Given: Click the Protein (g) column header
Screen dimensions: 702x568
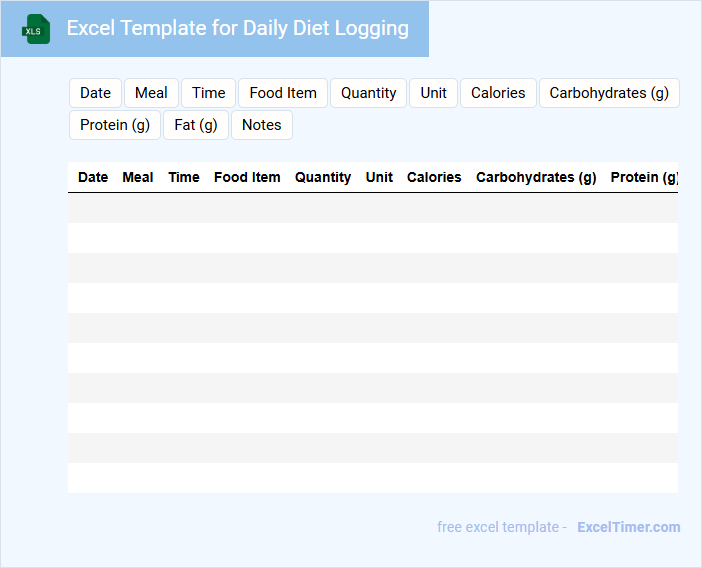Looking at the screenshot, I should point(644,177).
